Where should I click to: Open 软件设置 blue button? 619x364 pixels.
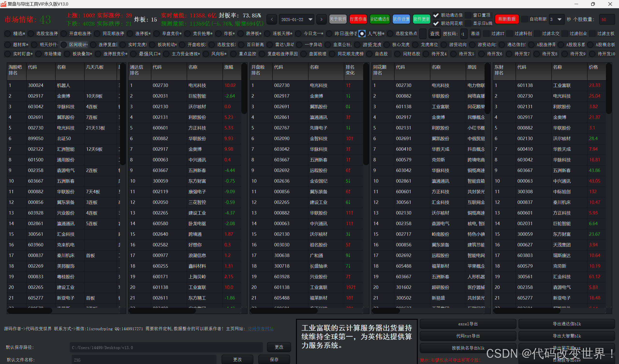click(x=401, y=19)
